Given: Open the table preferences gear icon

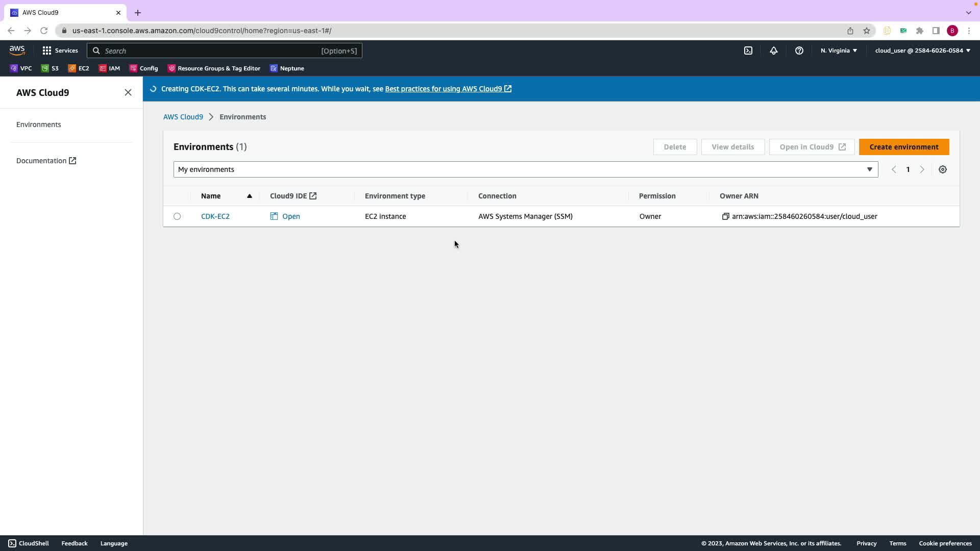Looking at the screenshot, I should coord(943,169).
